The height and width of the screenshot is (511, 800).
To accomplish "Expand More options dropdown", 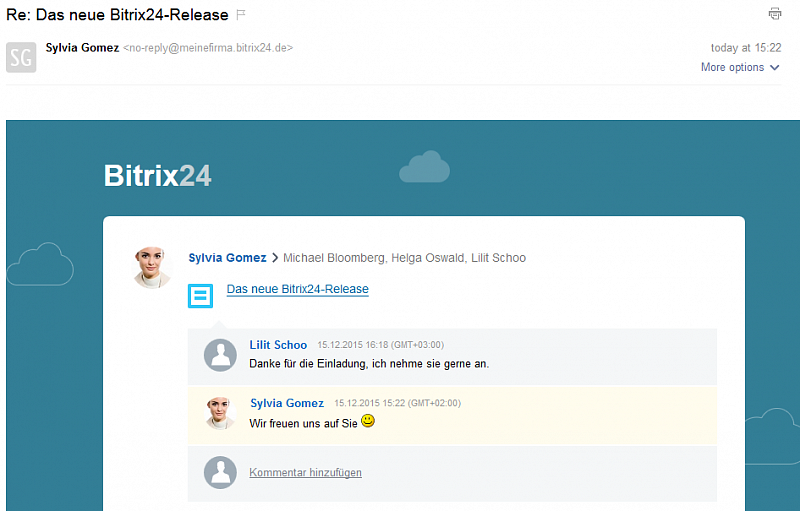I will (740, 67).
